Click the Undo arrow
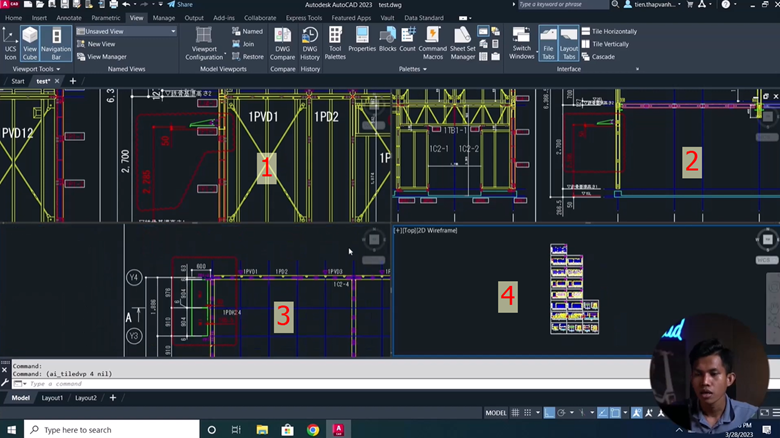 click(x=126, y=4)
